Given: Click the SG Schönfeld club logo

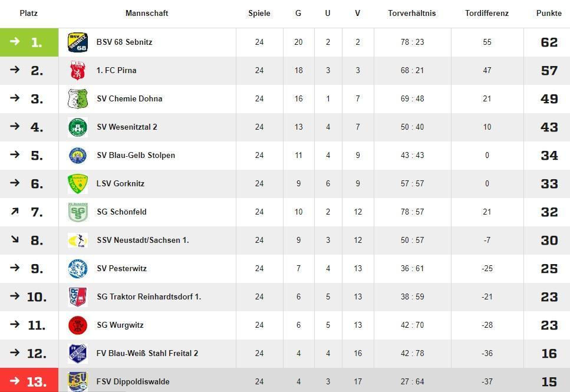Looking at the screenshot, I should point(77,212).
